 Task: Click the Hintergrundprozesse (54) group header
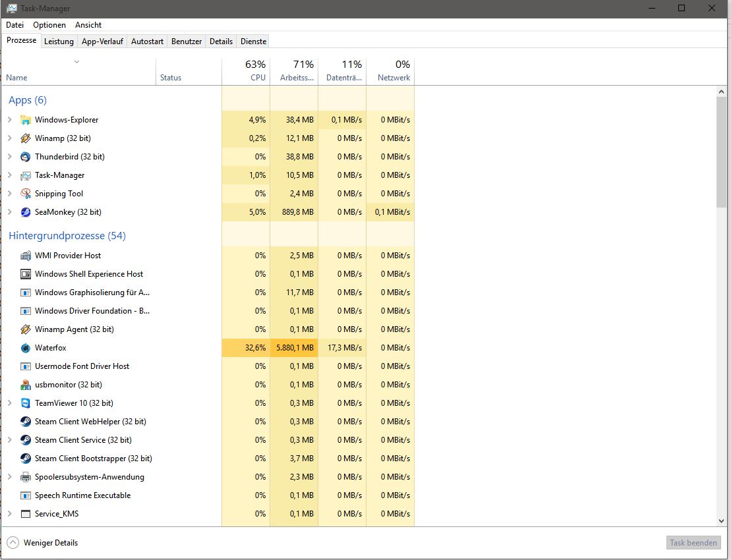67,236
